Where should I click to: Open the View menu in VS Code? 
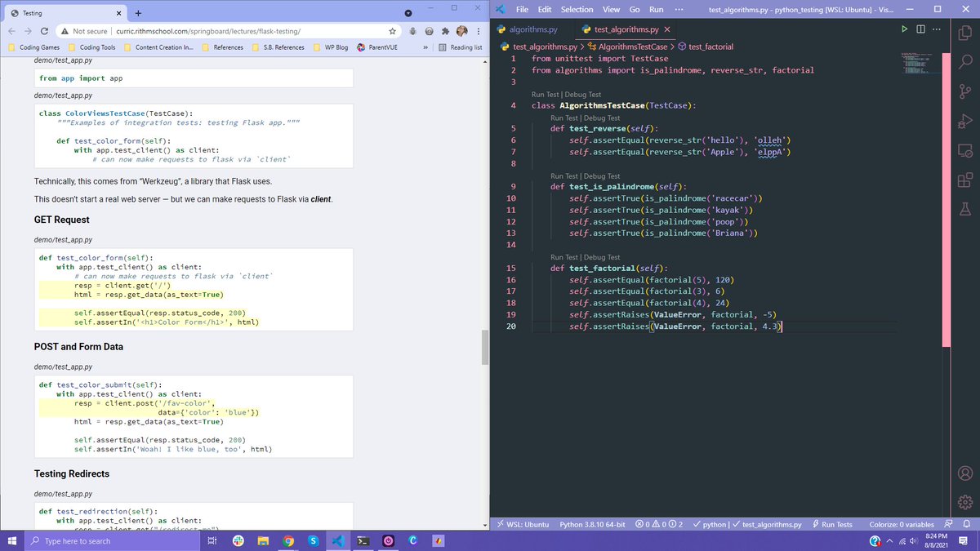[x=611, y=9]
